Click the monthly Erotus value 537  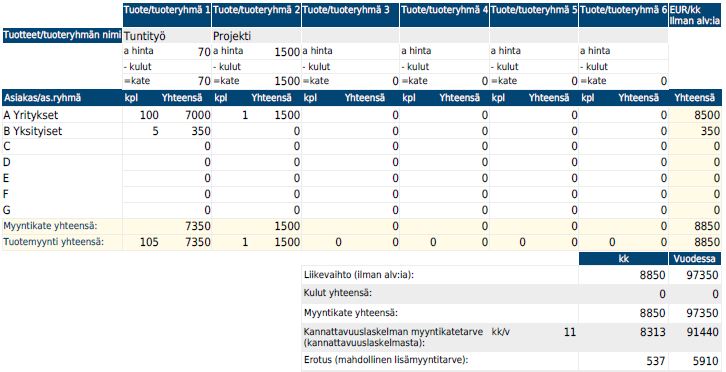657,360
